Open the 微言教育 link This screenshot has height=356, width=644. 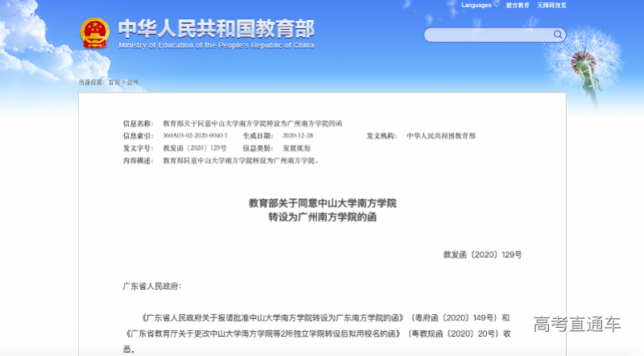click(518, 6)
